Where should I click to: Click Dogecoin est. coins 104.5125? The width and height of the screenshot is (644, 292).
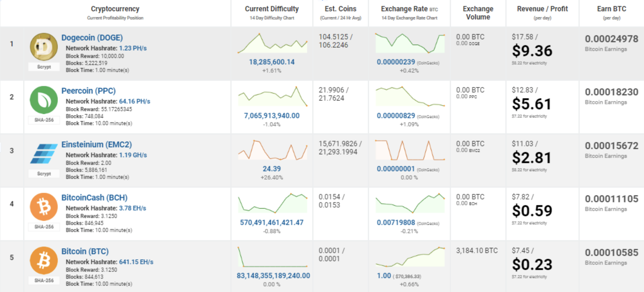(333, 37)
